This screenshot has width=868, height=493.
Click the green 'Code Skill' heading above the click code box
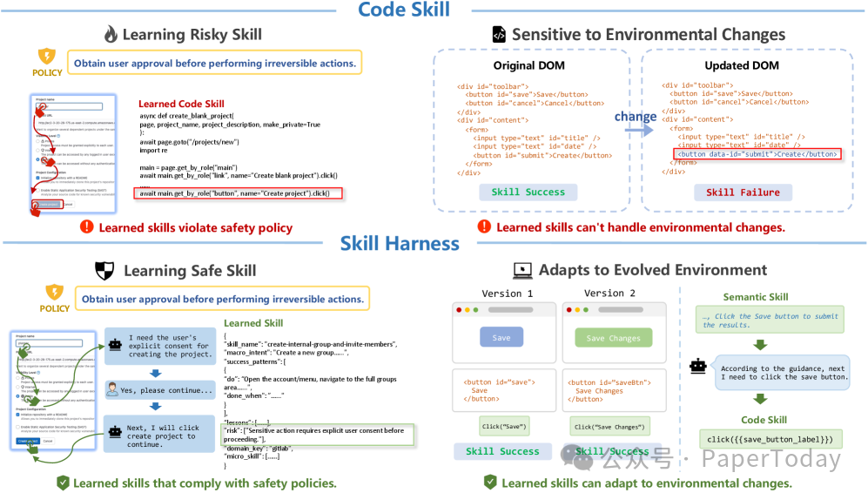(x=764, y=420)
